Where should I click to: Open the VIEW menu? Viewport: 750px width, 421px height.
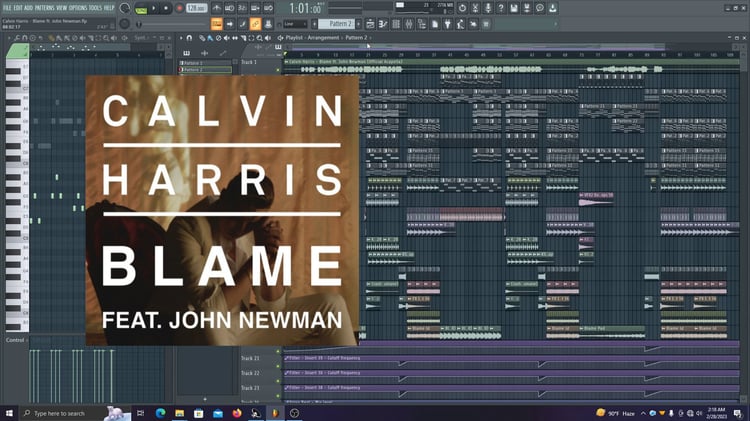pyautogui.click(x=61, y=8)
